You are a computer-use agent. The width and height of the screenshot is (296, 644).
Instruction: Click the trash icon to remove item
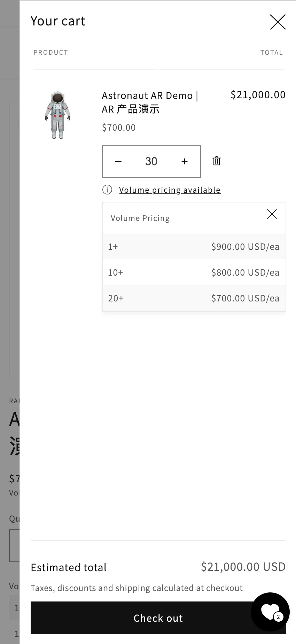pos(216,161)
